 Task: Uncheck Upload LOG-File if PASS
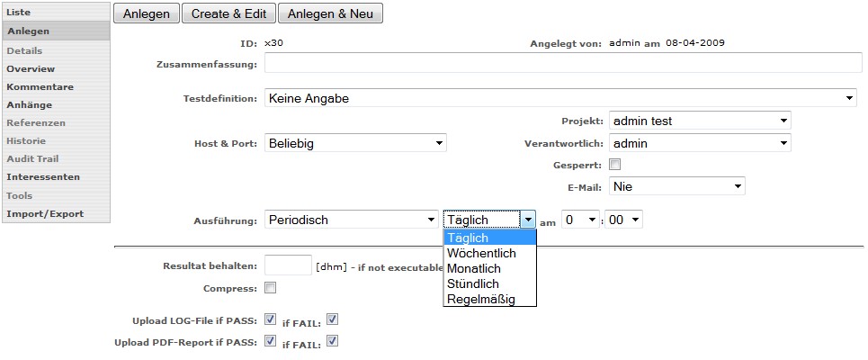pos(271,319)
